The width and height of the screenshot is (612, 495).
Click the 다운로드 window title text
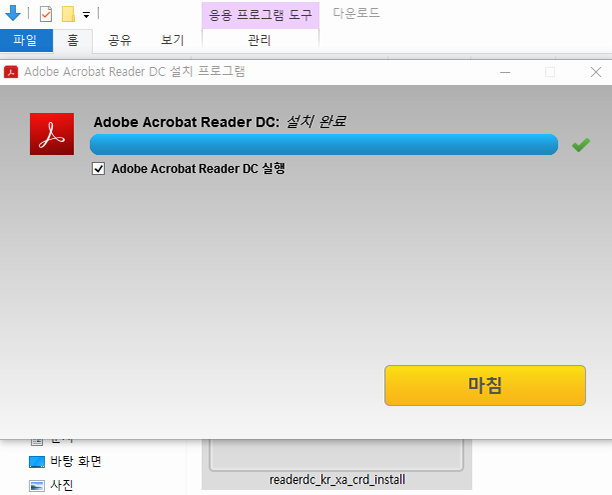[356, 13]
